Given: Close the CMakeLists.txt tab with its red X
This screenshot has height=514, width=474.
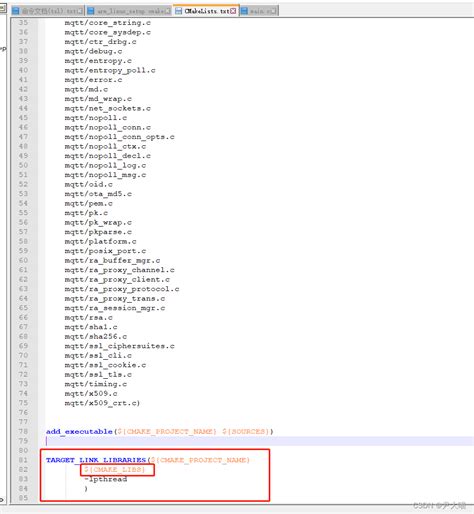Looking at the screenshot, I should [x=233, y=11].
